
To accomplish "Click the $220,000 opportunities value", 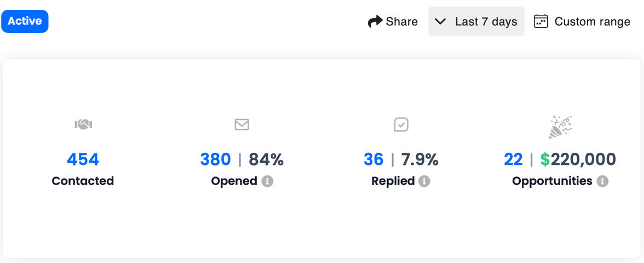I will (578, 159).
